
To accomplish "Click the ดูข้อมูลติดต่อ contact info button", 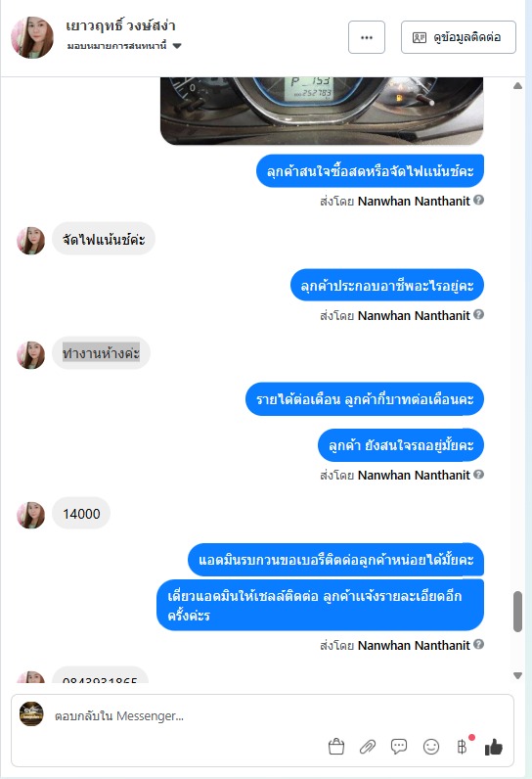I will [x=458, y=37].
